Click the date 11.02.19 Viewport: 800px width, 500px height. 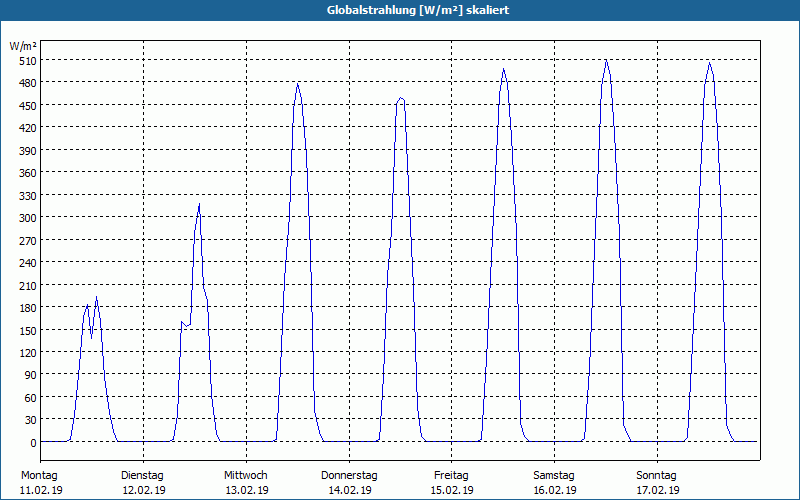click(x=41, y=490)
